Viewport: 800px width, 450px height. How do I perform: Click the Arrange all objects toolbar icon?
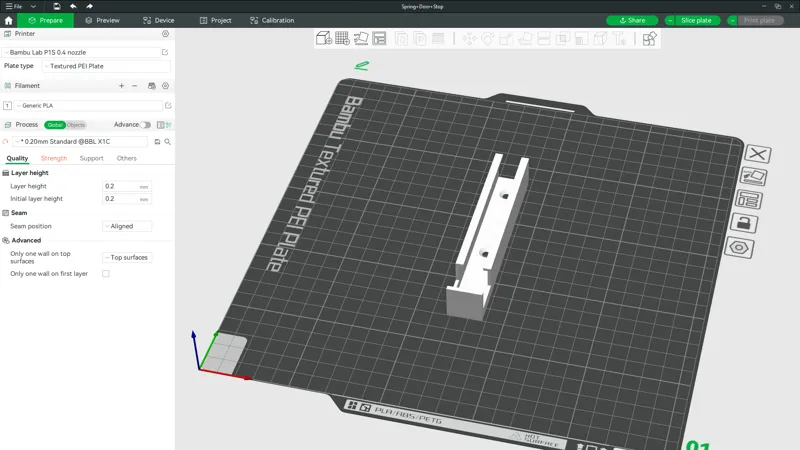[x=379, y=38]
